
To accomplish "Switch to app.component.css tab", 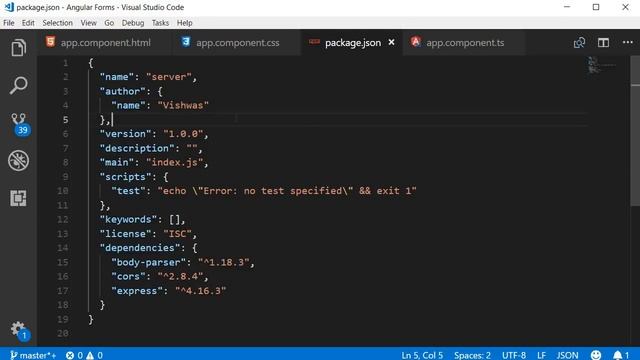I will 237,42.
